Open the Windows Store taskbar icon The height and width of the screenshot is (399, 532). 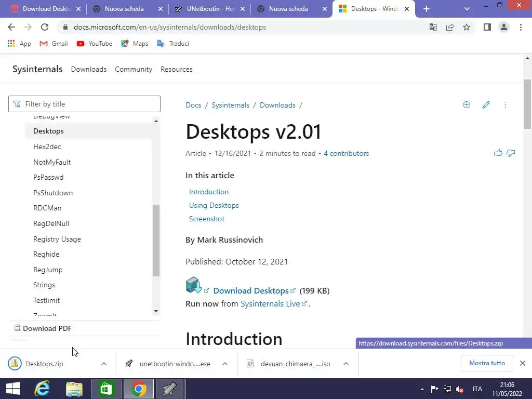106,389
